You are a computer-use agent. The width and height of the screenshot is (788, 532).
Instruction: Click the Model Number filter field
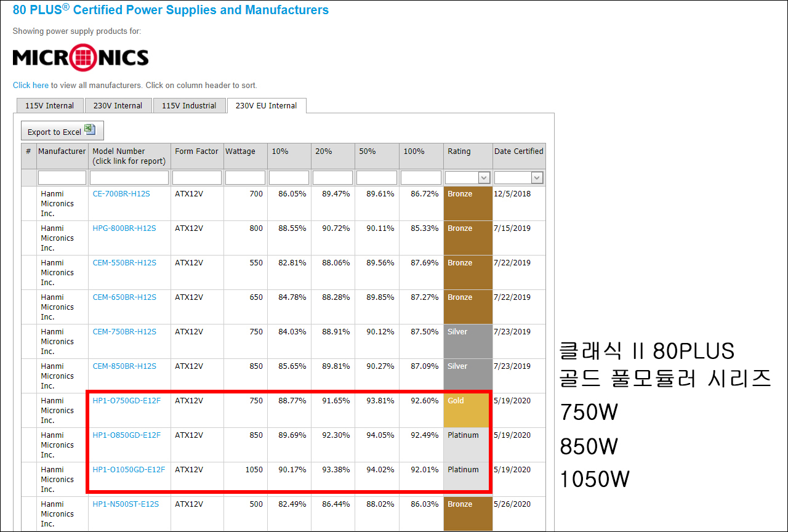(129, 178)
